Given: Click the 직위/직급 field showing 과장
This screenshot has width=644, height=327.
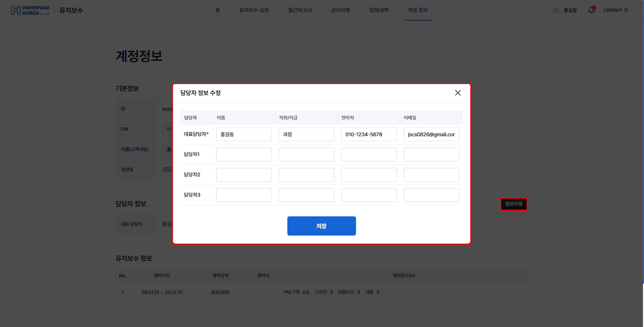Looking at the screenshot, I should 306,134.
